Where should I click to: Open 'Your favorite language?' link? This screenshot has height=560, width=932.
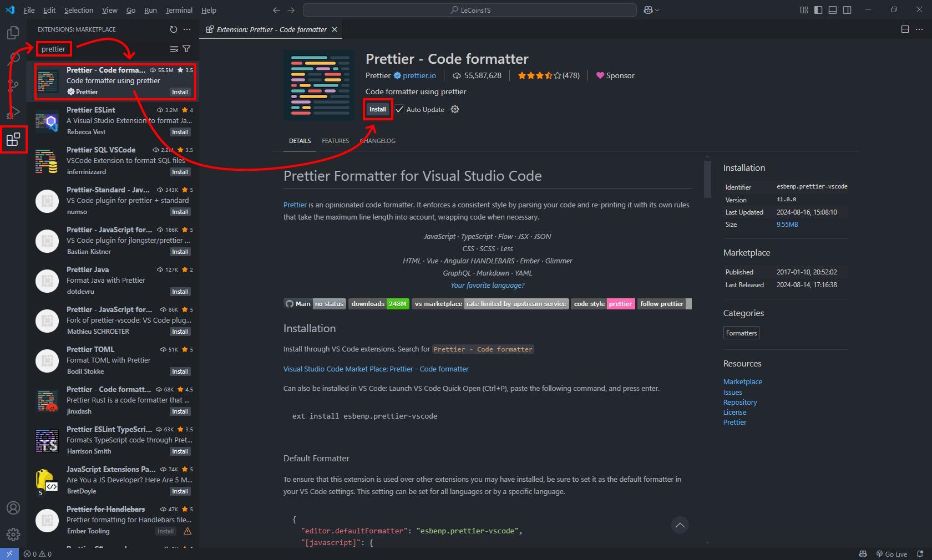click(488, 285)
